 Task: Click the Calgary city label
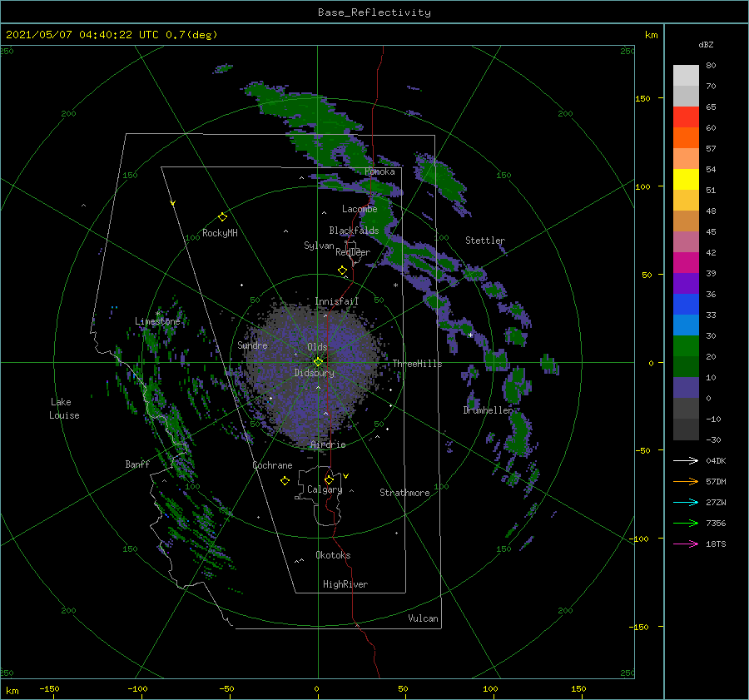(325, 489)
